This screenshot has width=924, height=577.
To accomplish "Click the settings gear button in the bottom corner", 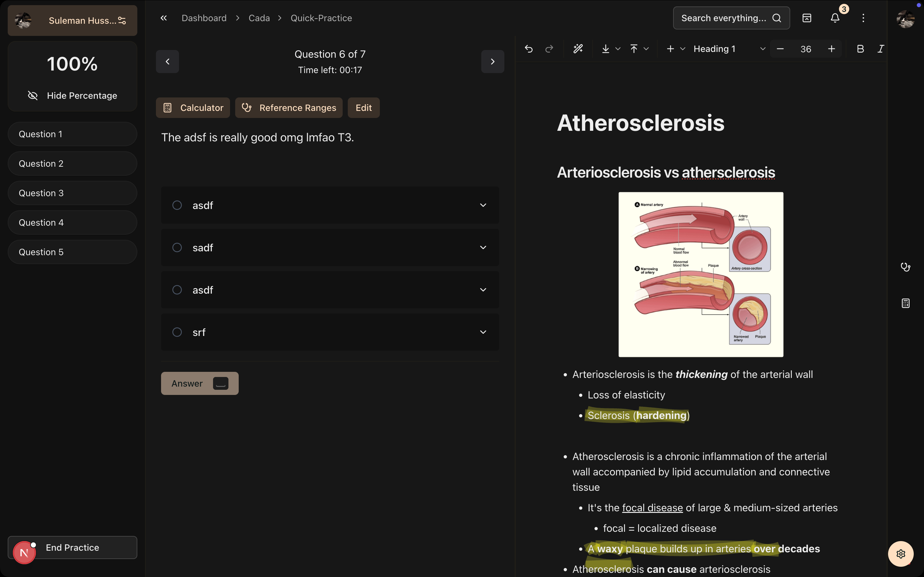I will coord(901,554).
